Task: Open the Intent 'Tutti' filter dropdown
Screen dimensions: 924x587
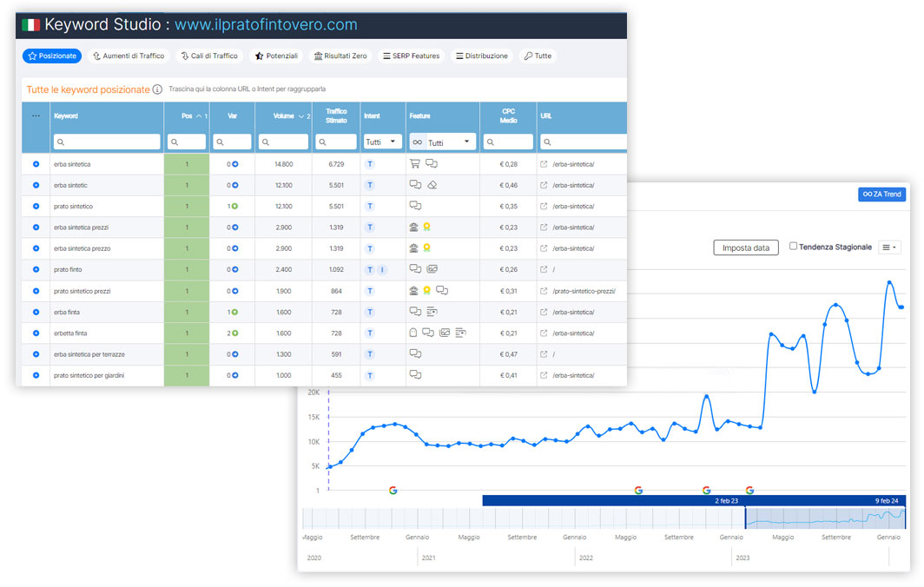Action: [382, 142]
